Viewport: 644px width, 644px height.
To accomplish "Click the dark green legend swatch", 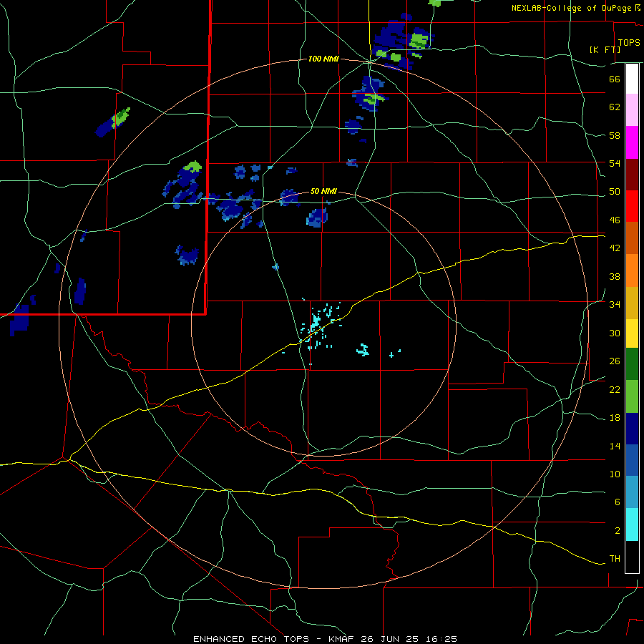I will click(x=632, y=364).
